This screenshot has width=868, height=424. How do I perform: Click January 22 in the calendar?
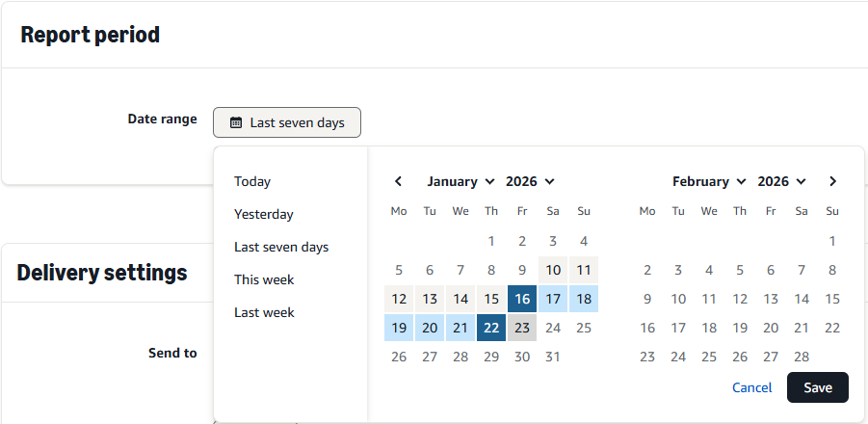coord(491,328)
